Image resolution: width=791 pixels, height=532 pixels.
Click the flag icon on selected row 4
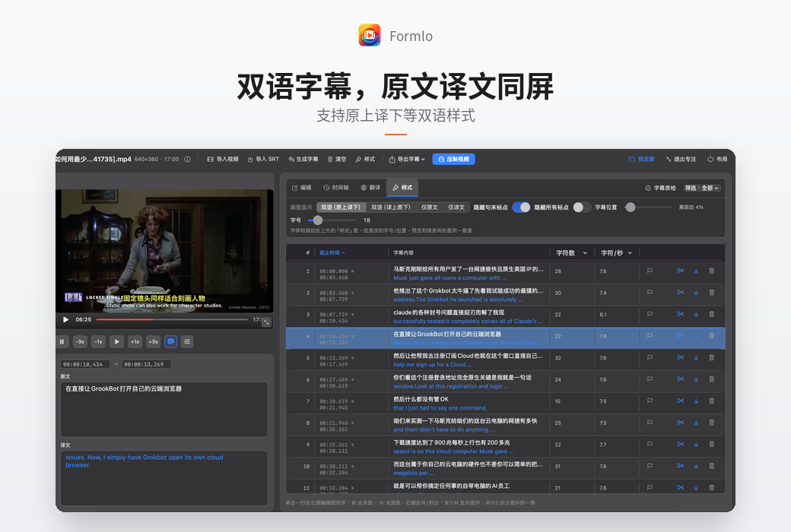pos(650,336)
